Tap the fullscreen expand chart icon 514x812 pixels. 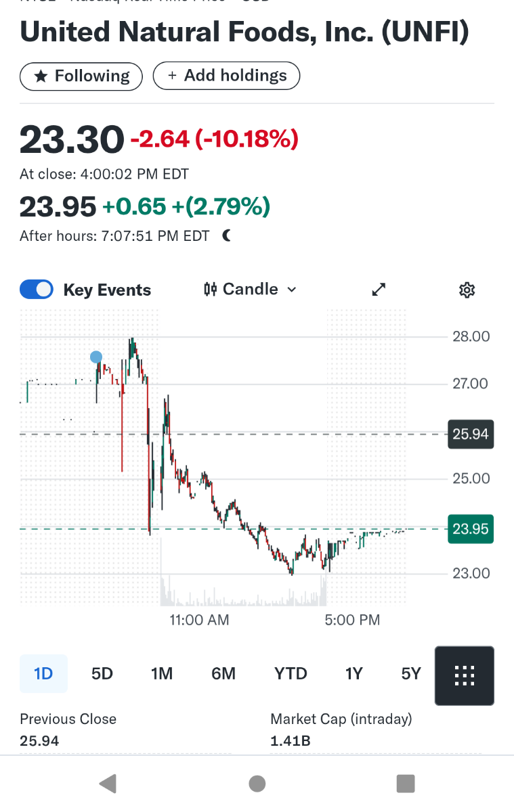(379, 290)
